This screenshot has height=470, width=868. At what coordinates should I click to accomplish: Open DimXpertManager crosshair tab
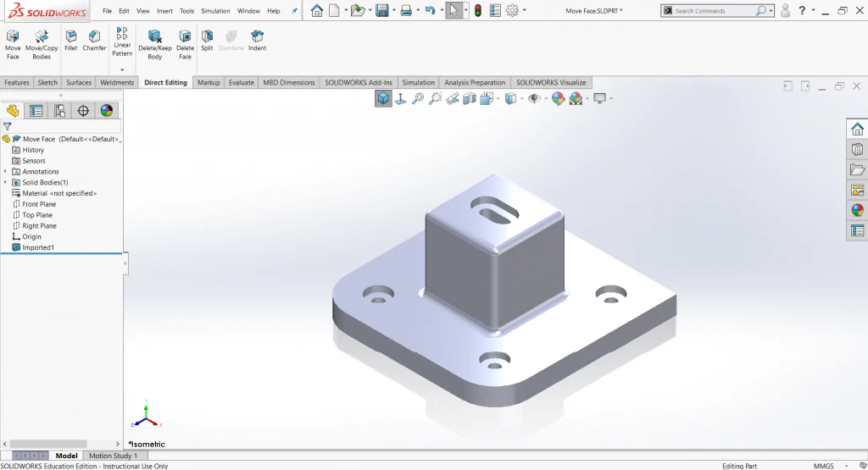coord(83,111)
